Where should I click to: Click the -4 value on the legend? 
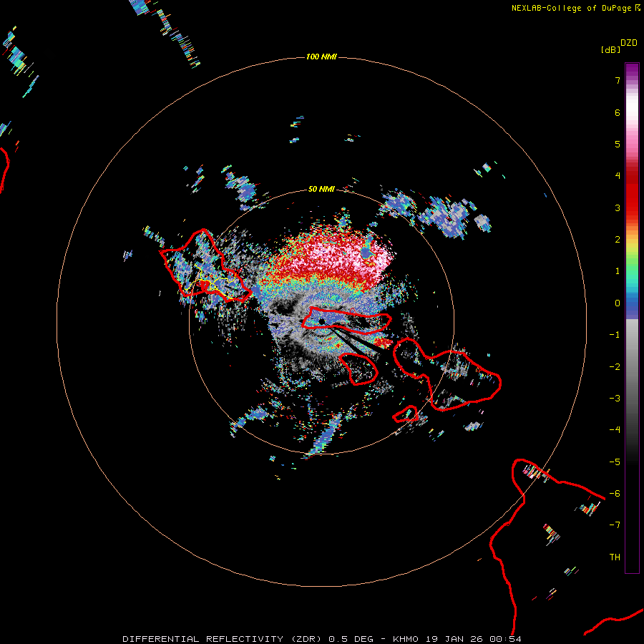[x=615, y=429]
